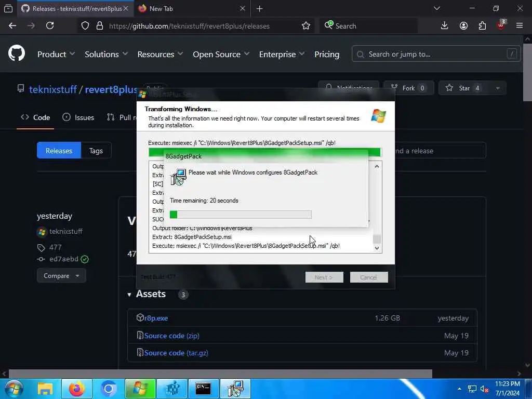Select the Releases browser tab

(75, 8)
